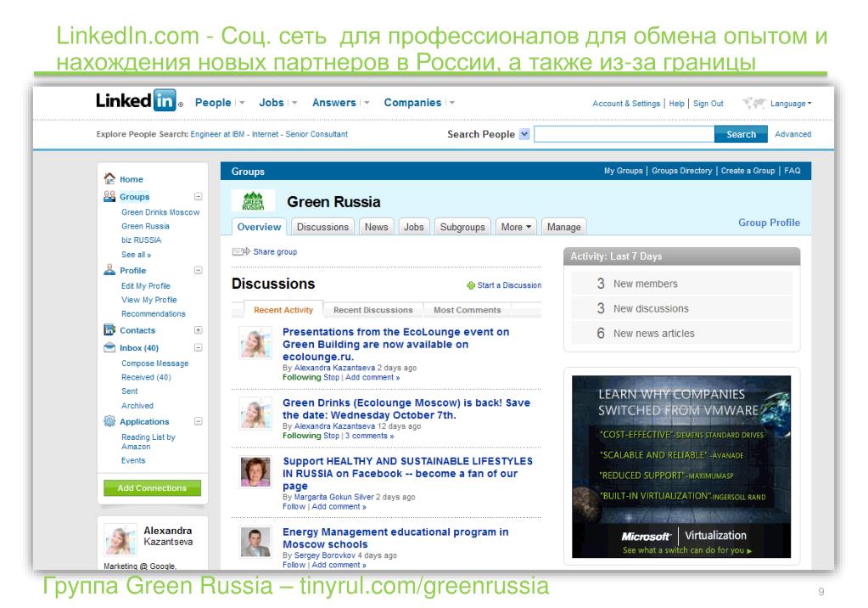Open the Help link
Viewport: 868px width, 608px height.
tap(676, 103)
